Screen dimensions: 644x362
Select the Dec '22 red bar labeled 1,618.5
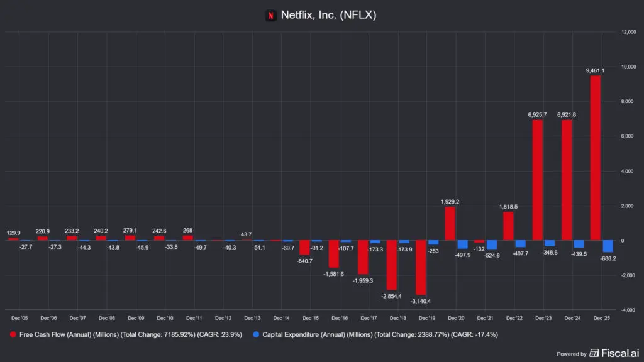click(509, 226)
